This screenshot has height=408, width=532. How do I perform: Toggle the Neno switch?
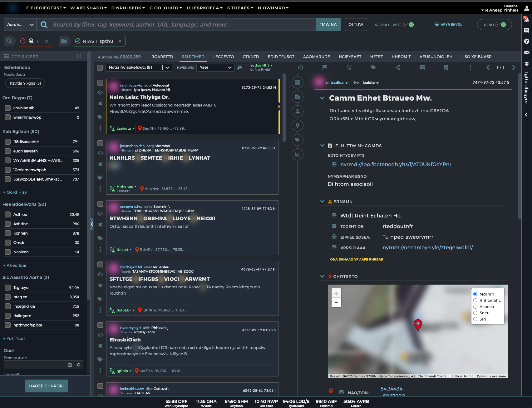(501, 25)
